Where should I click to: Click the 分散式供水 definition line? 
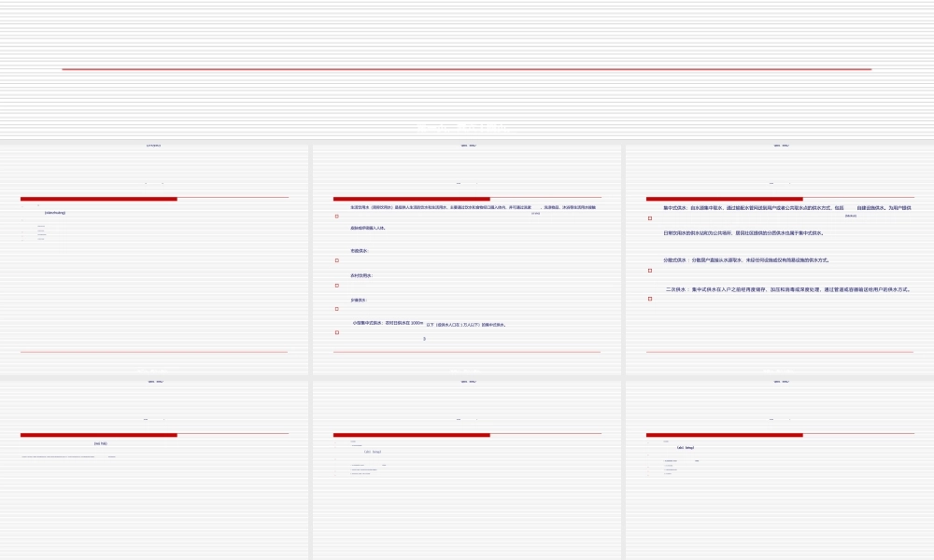[746, 260]
